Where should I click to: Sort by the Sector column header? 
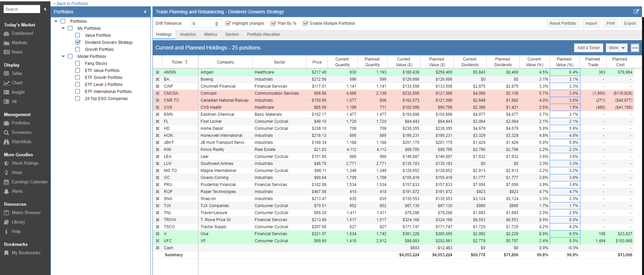point(280,62)
